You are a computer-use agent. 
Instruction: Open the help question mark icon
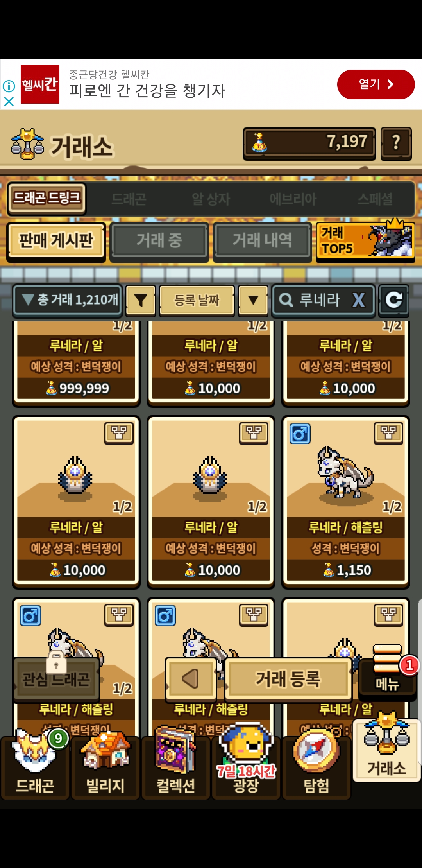tap(396, 143)
